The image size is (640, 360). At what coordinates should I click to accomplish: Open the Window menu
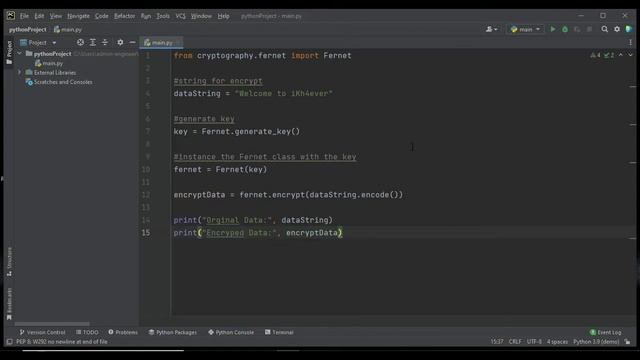(201, 16)
